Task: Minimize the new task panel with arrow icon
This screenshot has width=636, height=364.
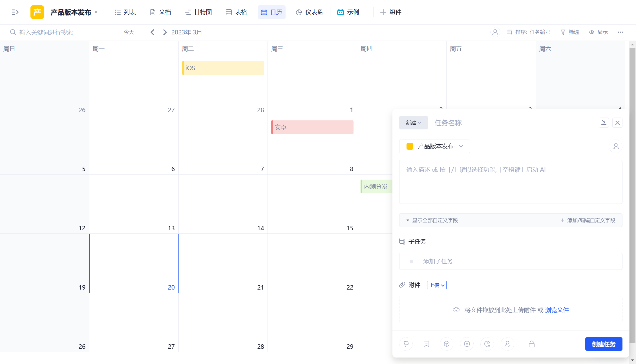Action: pyautogui.click(x=604, y=123)
